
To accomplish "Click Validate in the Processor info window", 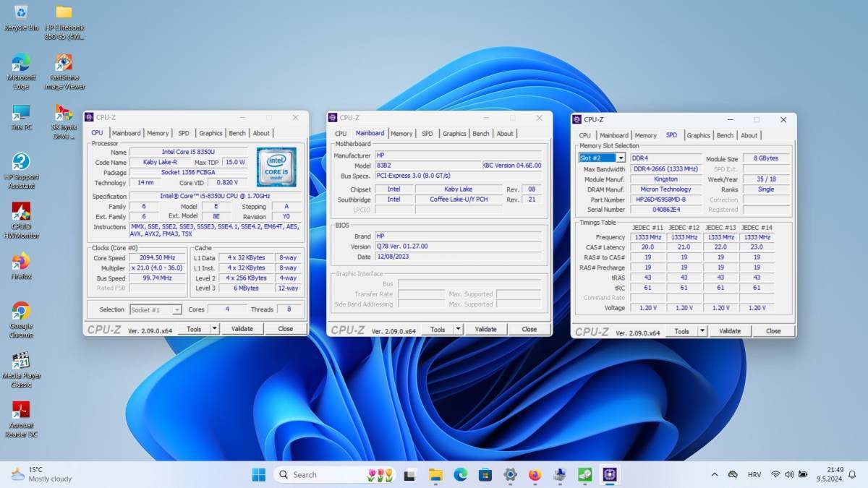I will [x=242, y=329].
